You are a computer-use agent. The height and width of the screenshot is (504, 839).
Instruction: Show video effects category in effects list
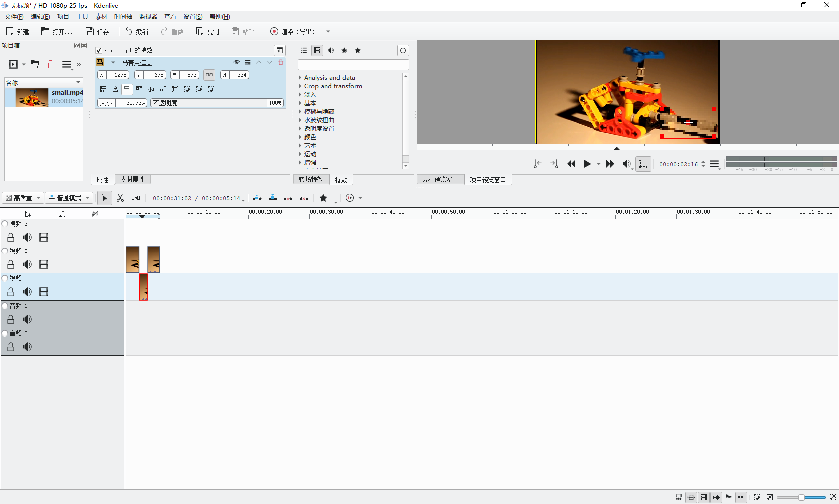tap(317, 50)
